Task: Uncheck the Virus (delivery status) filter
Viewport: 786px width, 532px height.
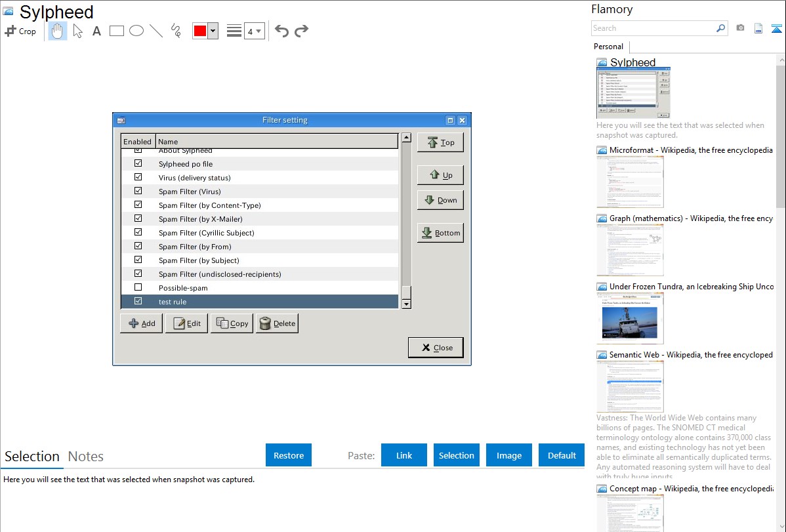Action: (x=138, y=177)
